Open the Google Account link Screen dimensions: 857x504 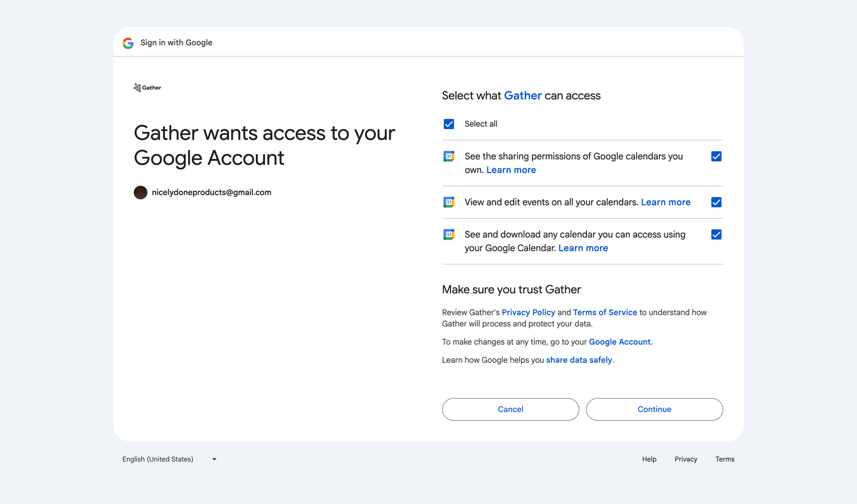(619, 342)
